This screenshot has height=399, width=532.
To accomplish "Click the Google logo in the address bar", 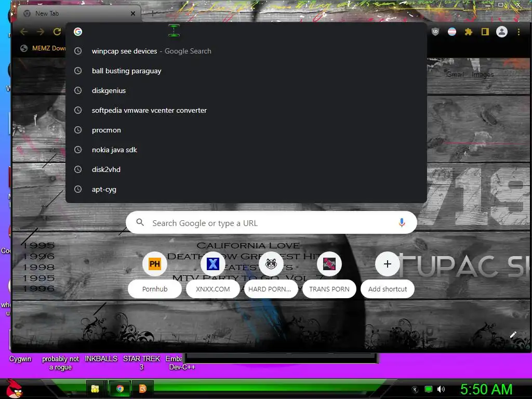I will pos(78,32).
